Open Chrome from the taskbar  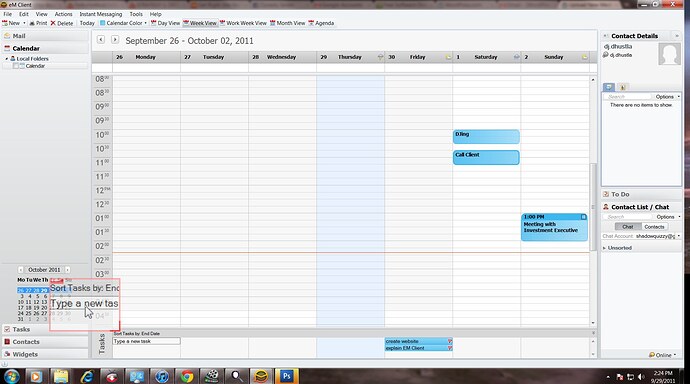pyautogui.click(x=187, y=376)
